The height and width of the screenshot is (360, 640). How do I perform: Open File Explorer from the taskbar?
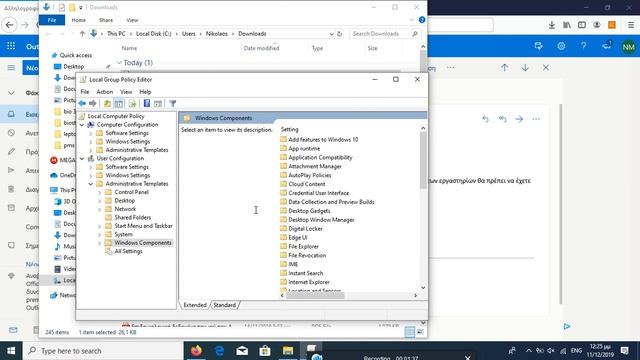click(288, 351)
